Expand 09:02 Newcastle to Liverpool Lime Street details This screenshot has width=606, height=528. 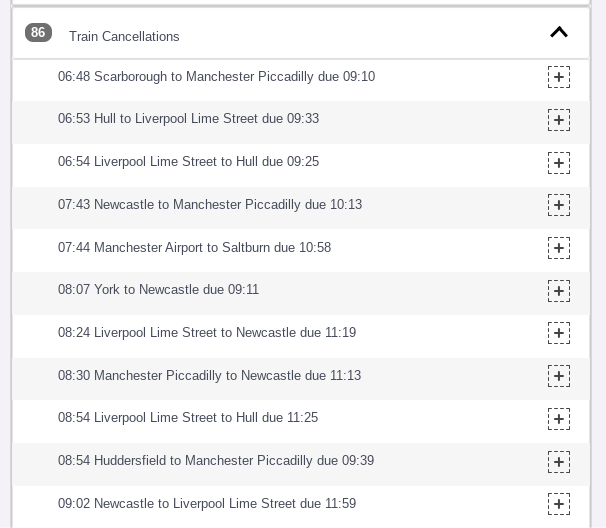click(559, 504)
